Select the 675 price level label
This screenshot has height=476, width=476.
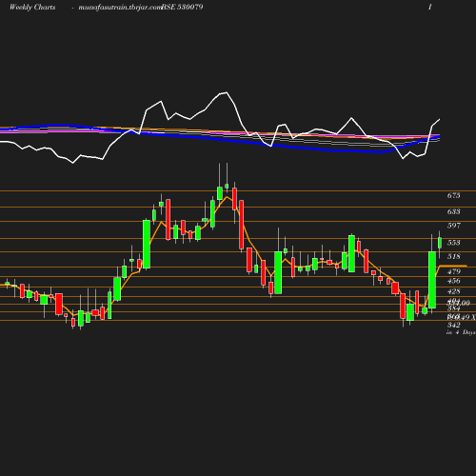tap(453, 195)
